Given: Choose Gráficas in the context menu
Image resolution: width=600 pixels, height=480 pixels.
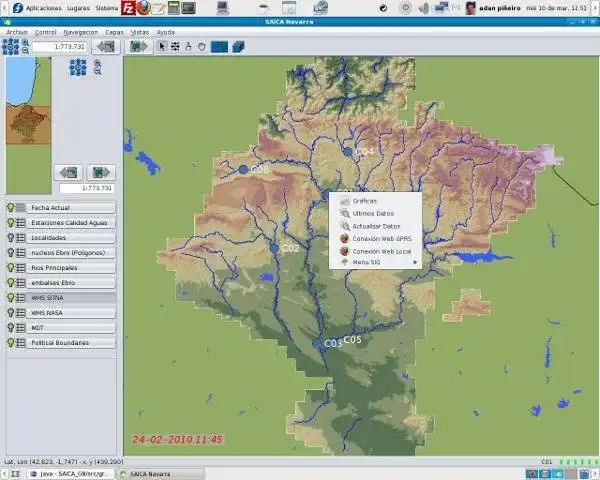Looking at the screenshot, I should point(375,201).
